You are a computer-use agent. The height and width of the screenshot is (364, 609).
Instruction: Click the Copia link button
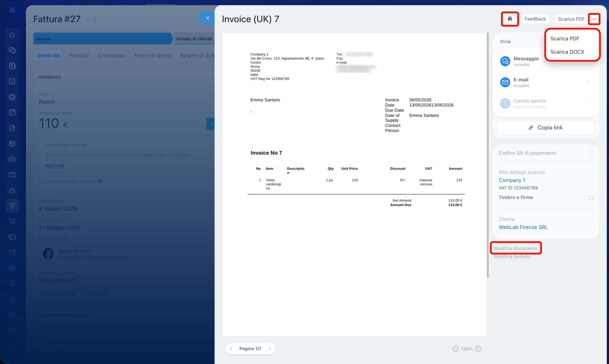click(546, 128)
